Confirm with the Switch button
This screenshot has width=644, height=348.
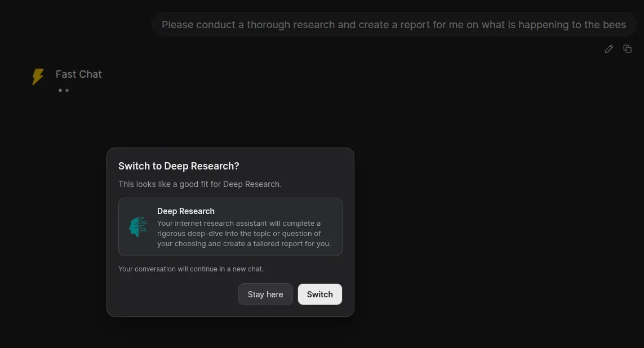pyautogui.click(x=320, y=295)
